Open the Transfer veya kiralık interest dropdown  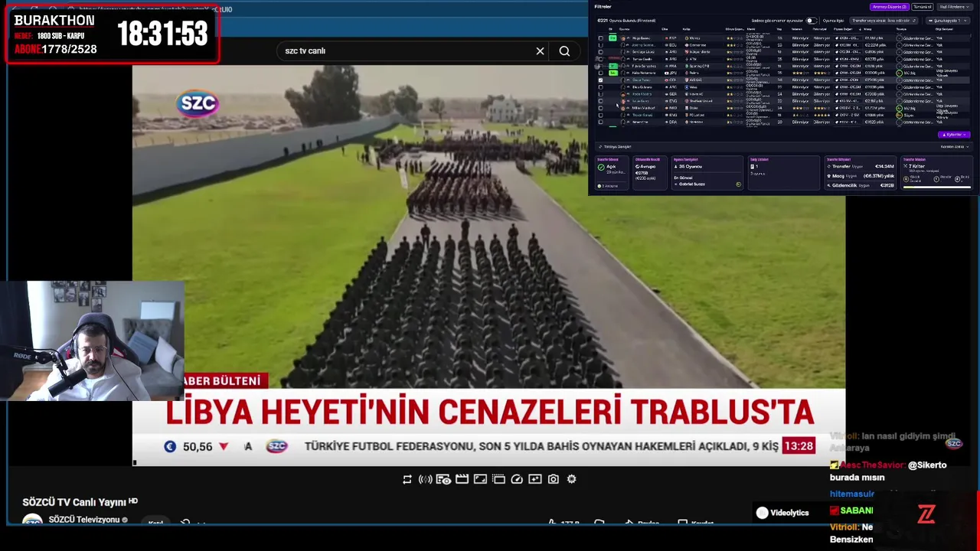[x=884, y=21]
